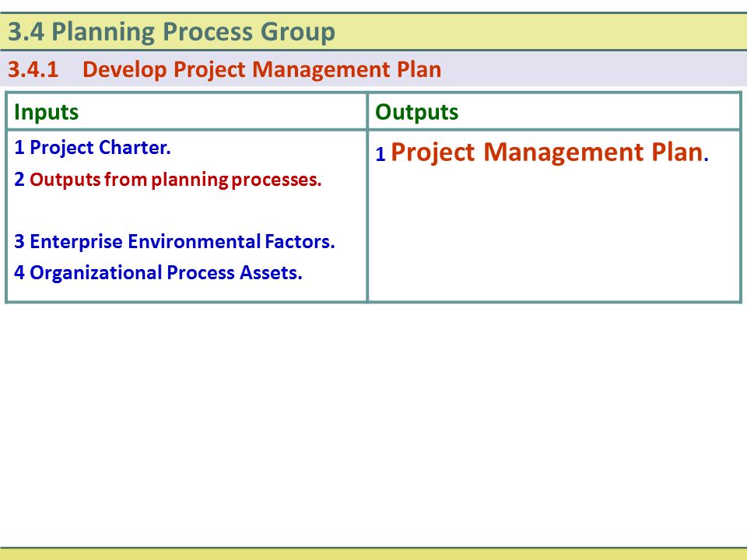The image size is (747, 560).
Task: Click the '3.4 Planning Process Group' title
Action: 171,32
